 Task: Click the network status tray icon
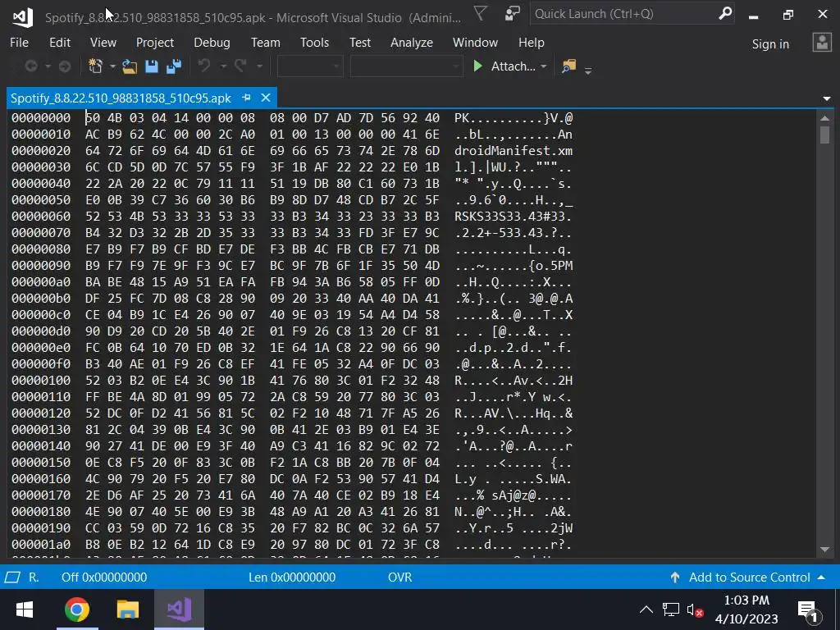[670, 609]
